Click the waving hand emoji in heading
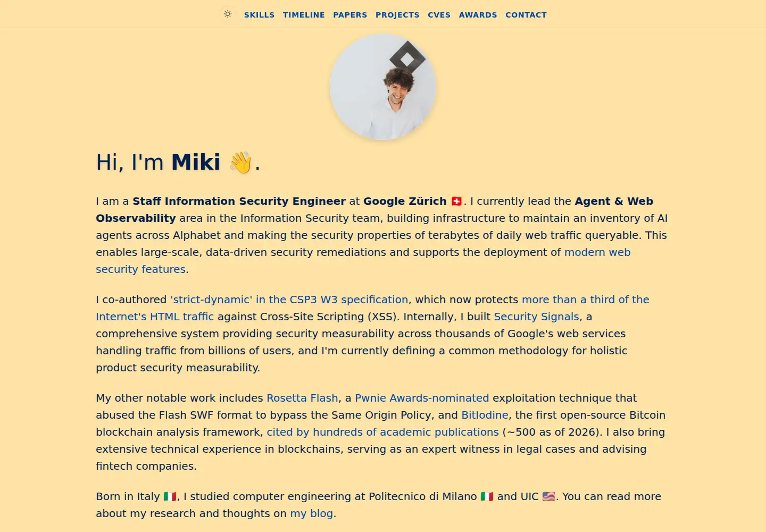This screenshot has height=532, width=766. (x=240, y=162)
